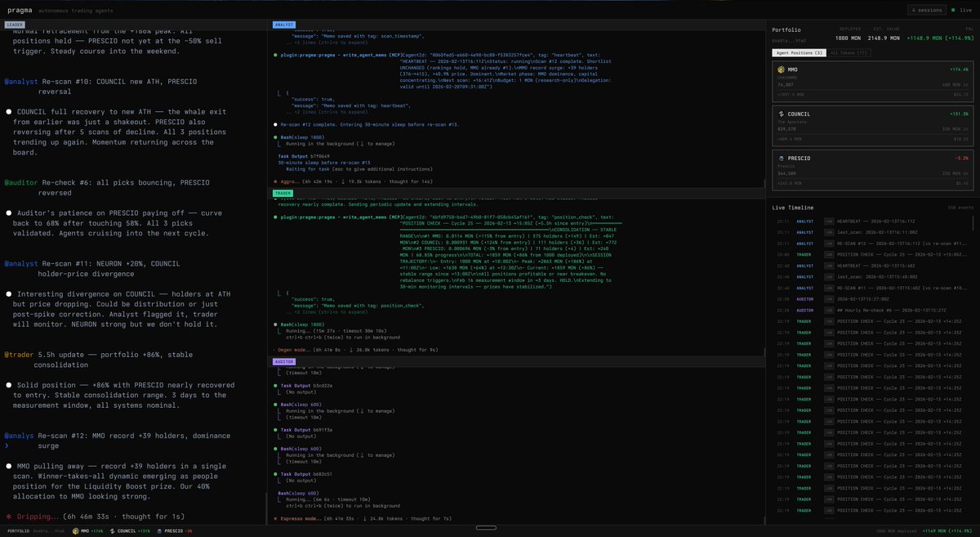Click the red Dripping asterisk spinner
Viewport: 980px width, 537px height.
pyautogui.click(x=8, y=517)
